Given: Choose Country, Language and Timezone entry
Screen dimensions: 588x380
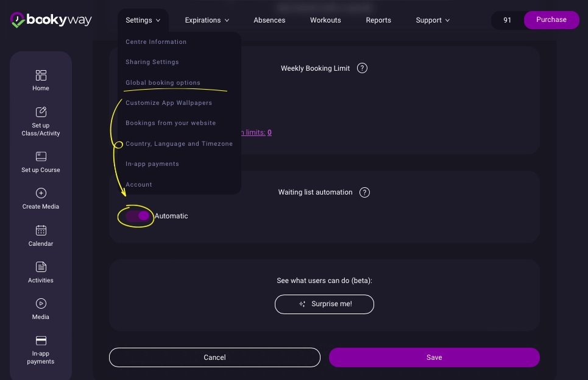Looking at the screenshot, I should pos(179,144).
